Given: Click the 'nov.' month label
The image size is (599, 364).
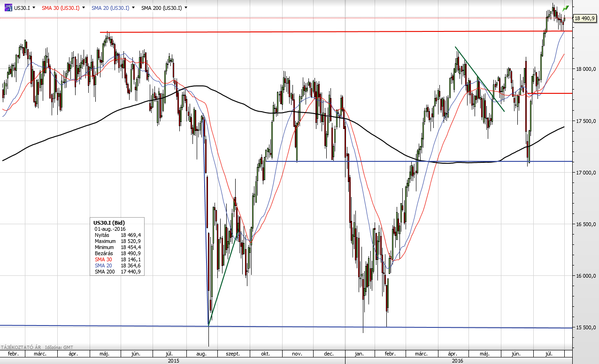Looking at the screenshot, I should 298,354.
